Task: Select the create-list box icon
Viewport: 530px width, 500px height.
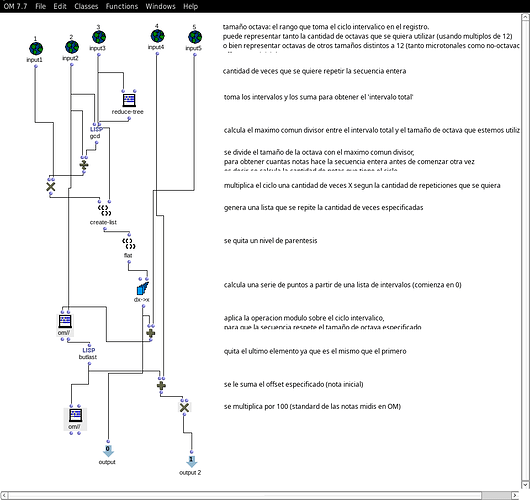Action: point(104,210)
